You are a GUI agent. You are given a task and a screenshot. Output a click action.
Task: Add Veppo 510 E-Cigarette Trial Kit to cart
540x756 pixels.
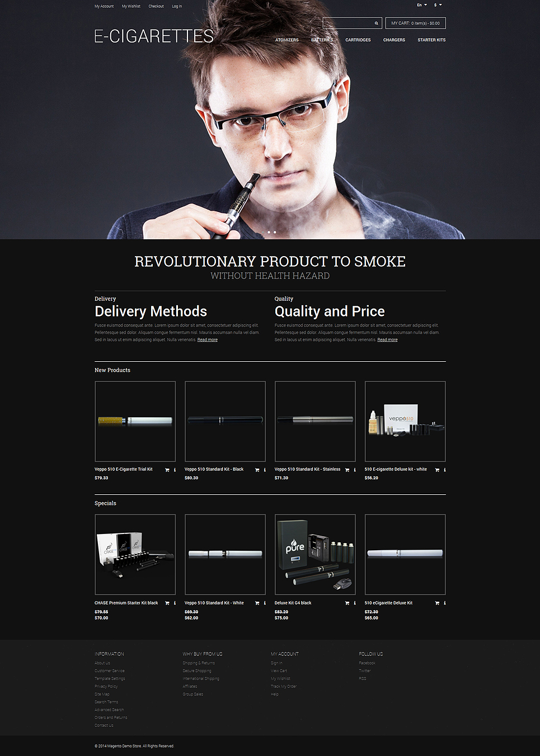coord(167,470)
